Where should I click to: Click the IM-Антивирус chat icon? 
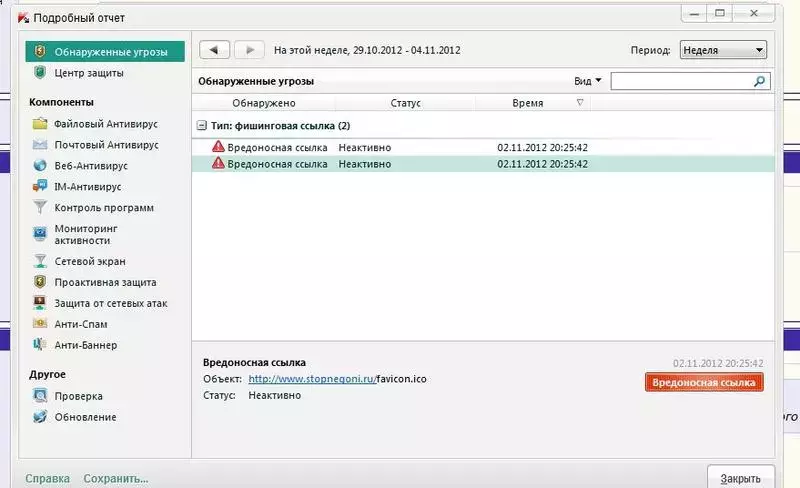pos(40,186)
